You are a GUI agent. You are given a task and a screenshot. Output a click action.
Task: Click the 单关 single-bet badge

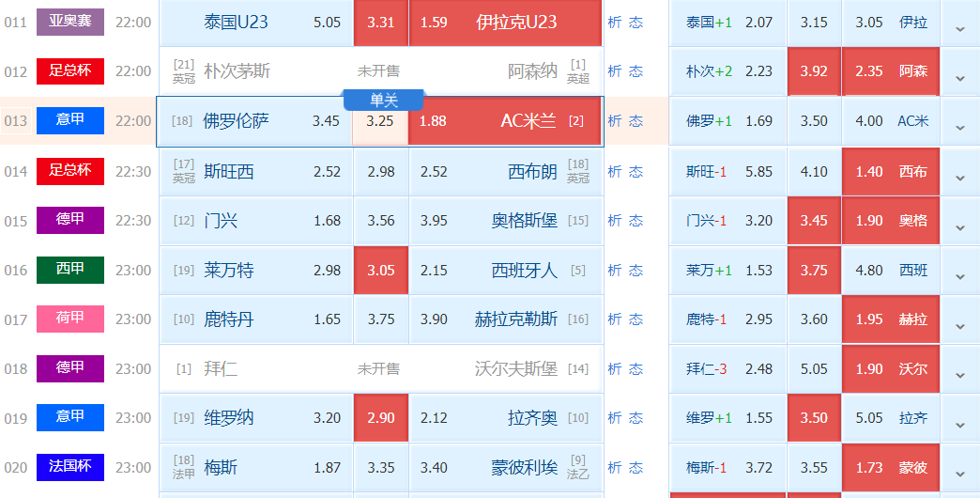point(384,101)
